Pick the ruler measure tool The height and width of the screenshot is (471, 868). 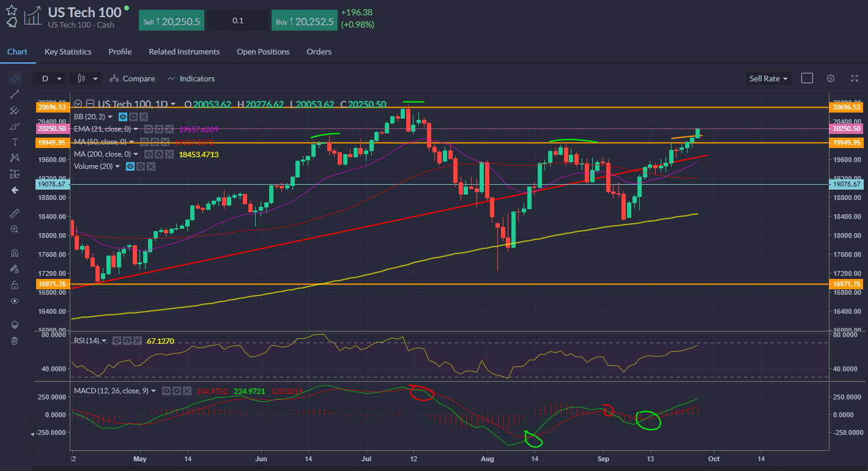click(x=15, y=213)
